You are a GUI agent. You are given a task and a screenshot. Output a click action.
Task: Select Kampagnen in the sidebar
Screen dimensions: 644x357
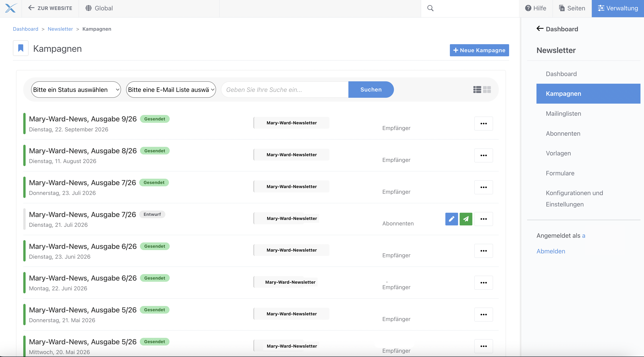[x=588, y=93]
